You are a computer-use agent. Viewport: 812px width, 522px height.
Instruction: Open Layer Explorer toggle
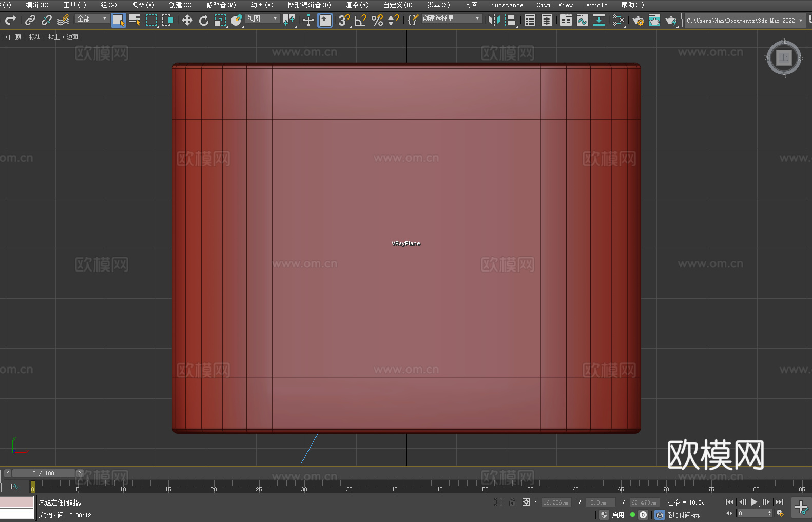point(547,20)
